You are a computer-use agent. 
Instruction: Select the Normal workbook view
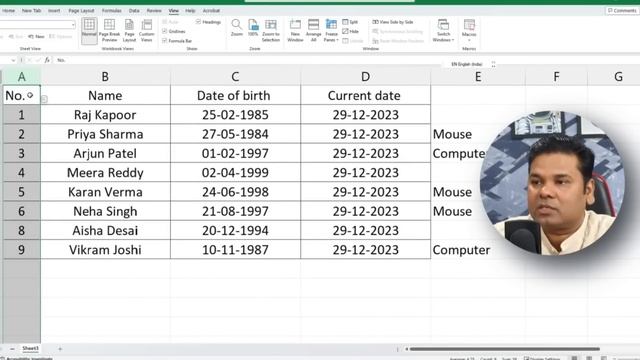point(89,31)
